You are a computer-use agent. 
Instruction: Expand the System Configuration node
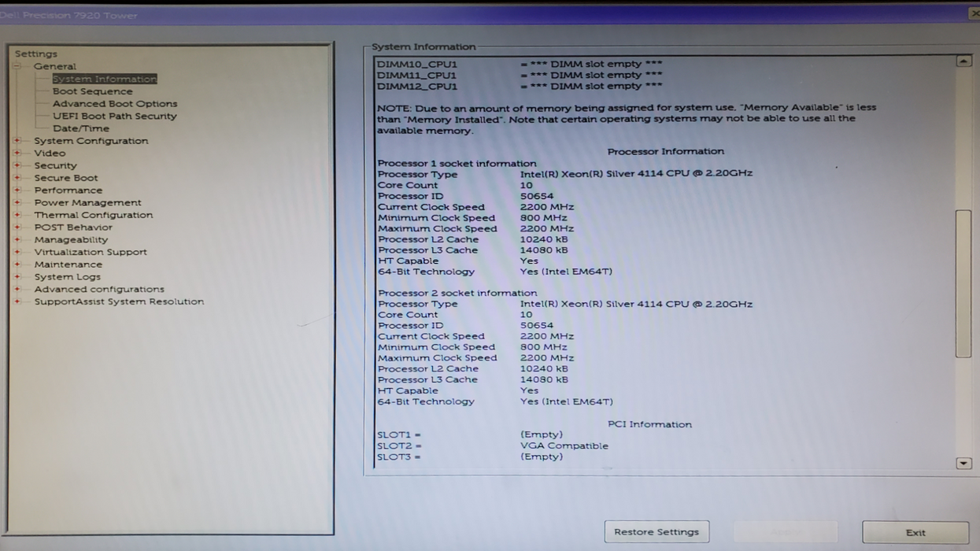point(17,141)
